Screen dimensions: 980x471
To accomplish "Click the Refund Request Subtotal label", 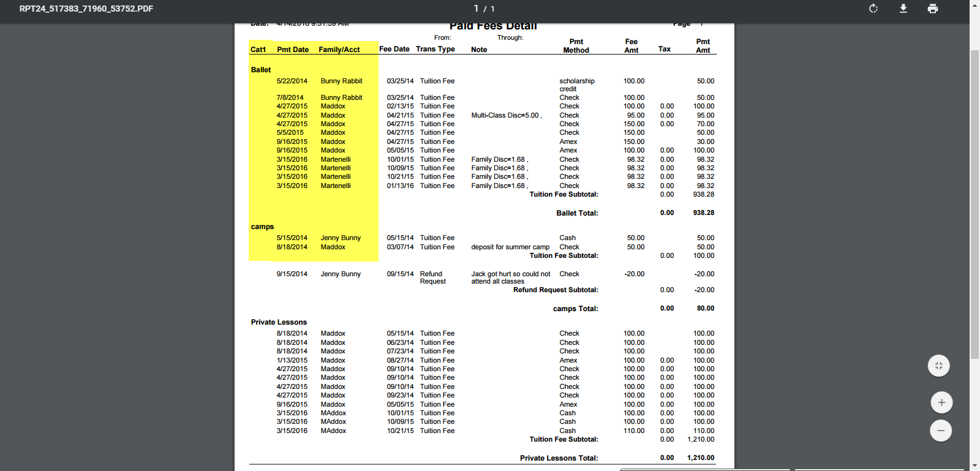I will coord(556,290).
